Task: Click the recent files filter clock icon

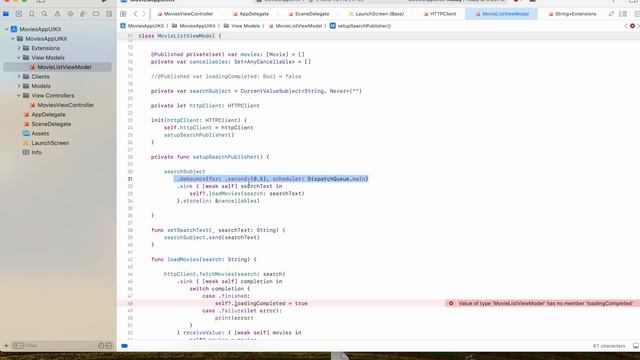Action: [x=101, y=346]
